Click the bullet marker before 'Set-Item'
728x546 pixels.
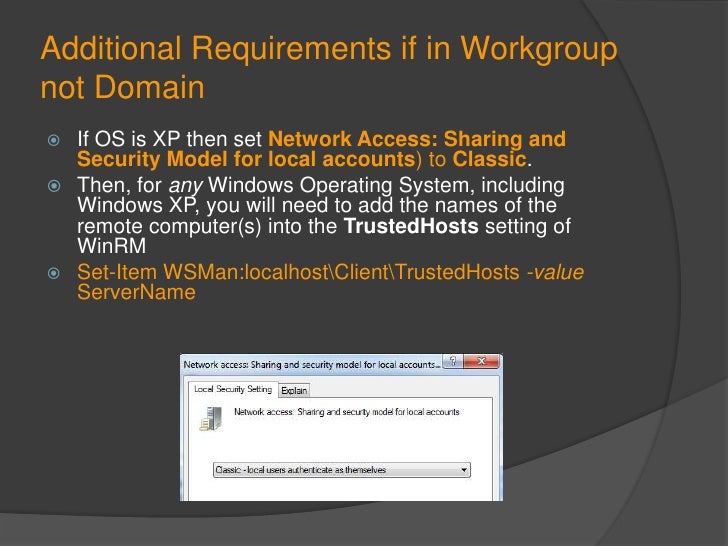(54, 273)
